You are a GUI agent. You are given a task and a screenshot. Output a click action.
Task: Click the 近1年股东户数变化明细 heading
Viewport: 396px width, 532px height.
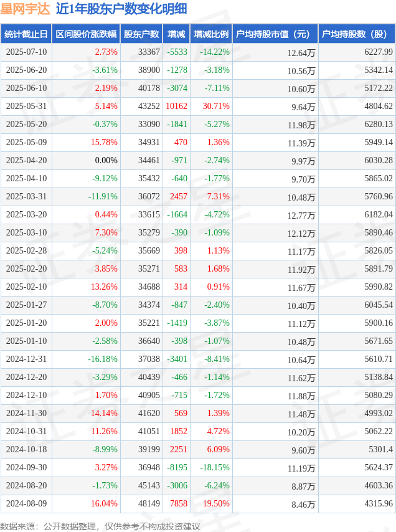pos(121,9)
